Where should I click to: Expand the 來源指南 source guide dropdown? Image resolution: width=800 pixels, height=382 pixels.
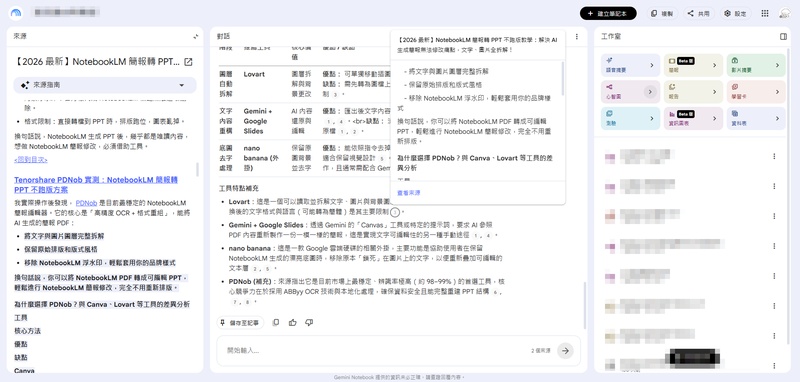coord(105,85)
